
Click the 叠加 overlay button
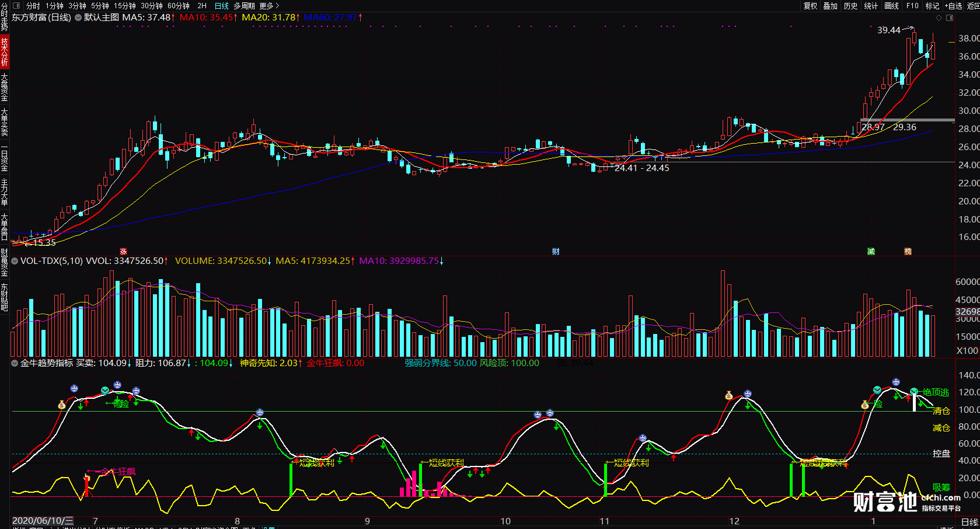pyautogui.click(x=831, y=6)
